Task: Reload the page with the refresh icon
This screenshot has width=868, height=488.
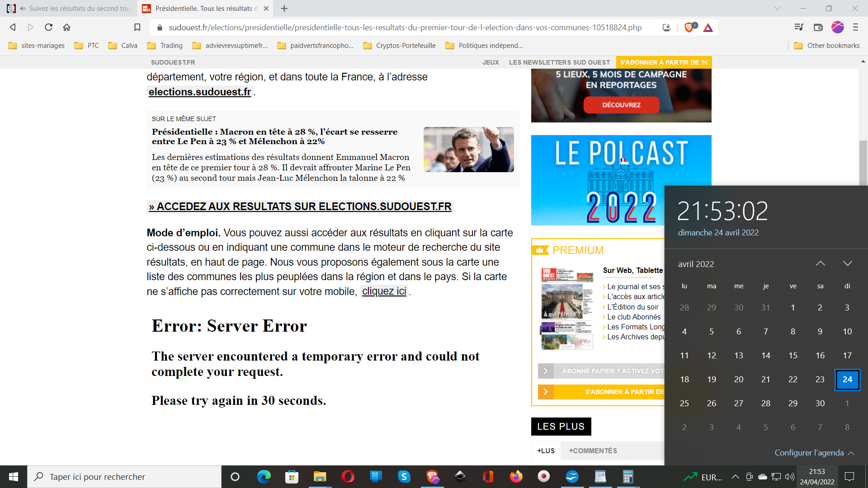Action: coord(49,28)
